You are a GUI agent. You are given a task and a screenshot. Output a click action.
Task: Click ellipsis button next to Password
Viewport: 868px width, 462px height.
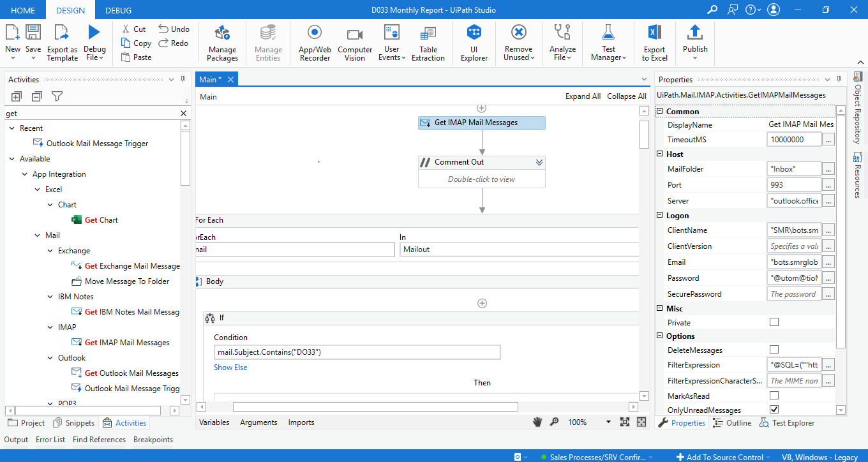828,278
